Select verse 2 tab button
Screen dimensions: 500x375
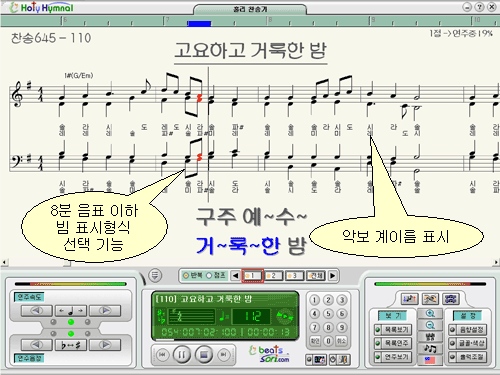[x=274, y=276]
